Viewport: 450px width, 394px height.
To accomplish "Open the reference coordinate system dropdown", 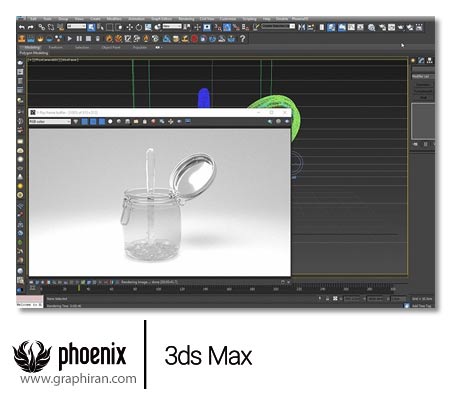I will tap(172, 26).
